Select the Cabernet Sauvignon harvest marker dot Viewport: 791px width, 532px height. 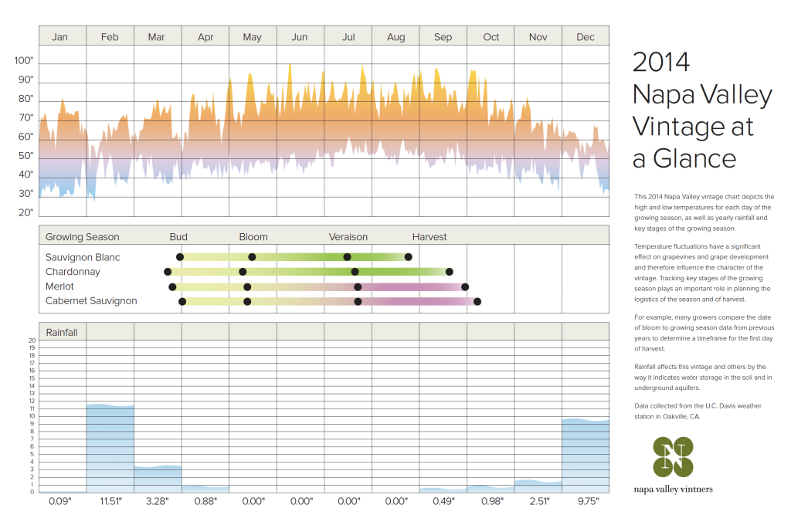point(477,301)
